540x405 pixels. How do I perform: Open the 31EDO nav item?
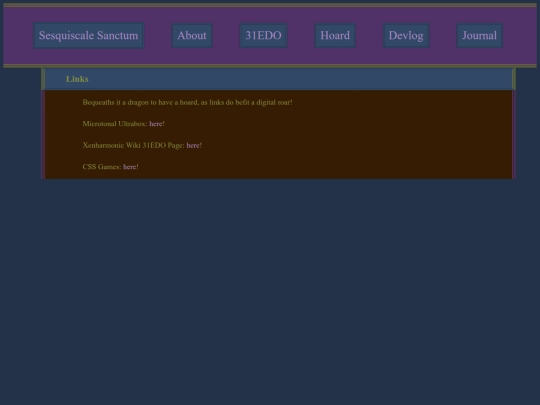pos(263,35)
